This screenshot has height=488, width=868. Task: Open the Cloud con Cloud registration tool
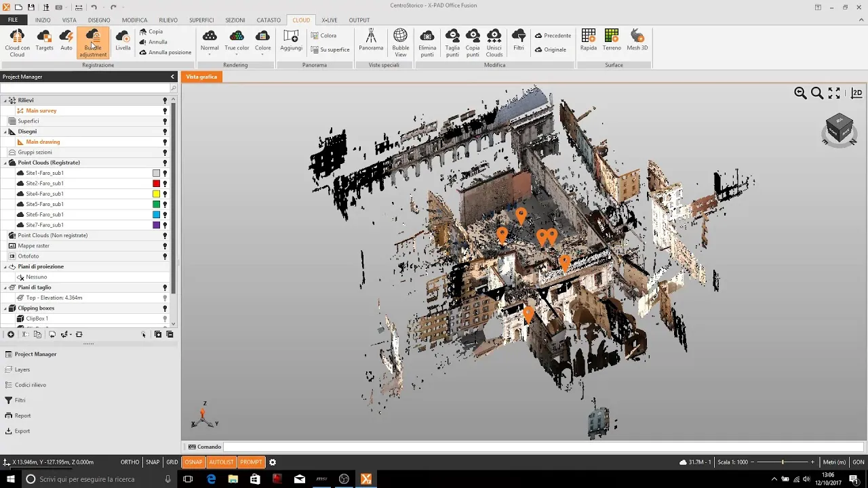[17, 41]
